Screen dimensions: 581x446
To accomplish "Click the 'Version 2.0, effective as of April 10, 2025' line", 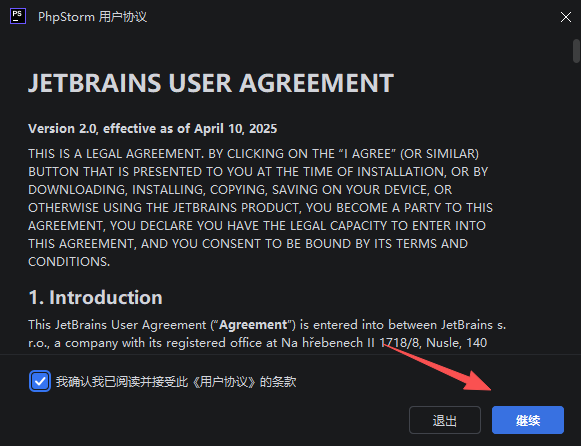I will pos(153,129).
